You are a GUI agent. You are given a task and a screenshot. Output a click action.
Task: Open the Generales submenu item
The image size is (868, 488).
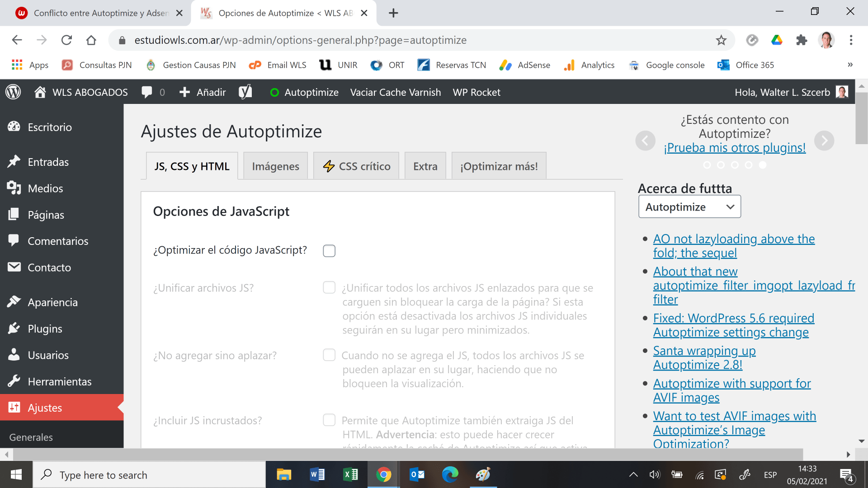coord(31,437)
